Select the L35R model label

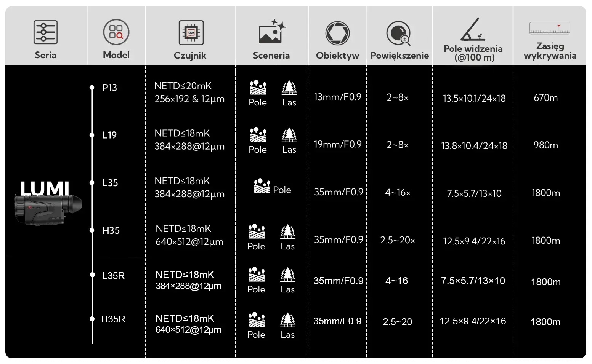[x=113, y=276]
